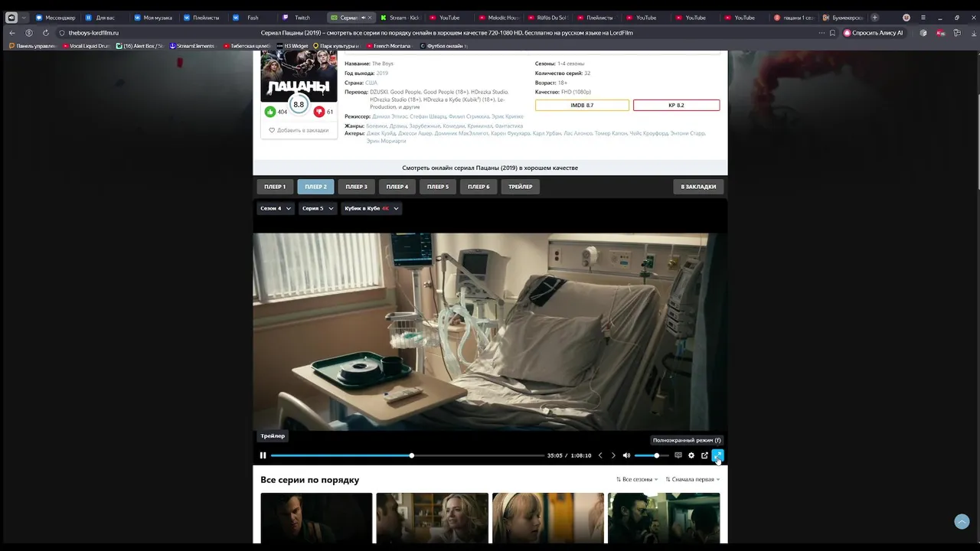Open the Серия 5 dropdown

coord(318,208)
